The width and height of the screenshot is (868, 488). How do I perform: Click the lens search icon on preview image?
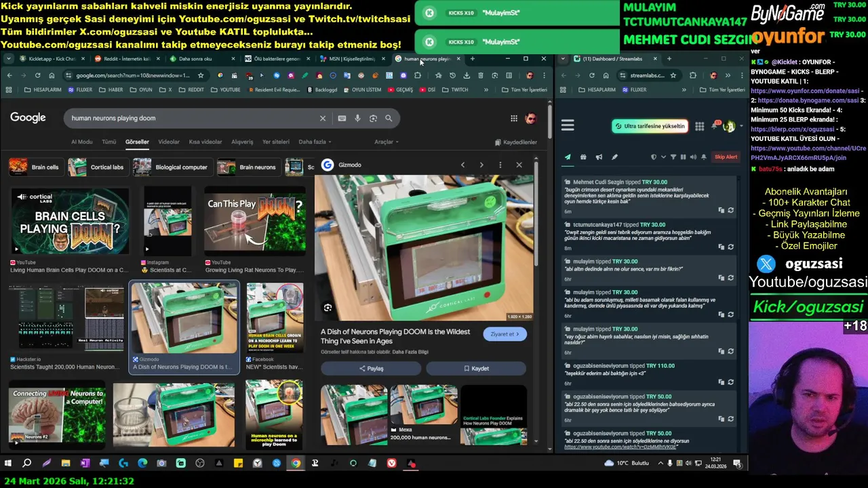328,308
